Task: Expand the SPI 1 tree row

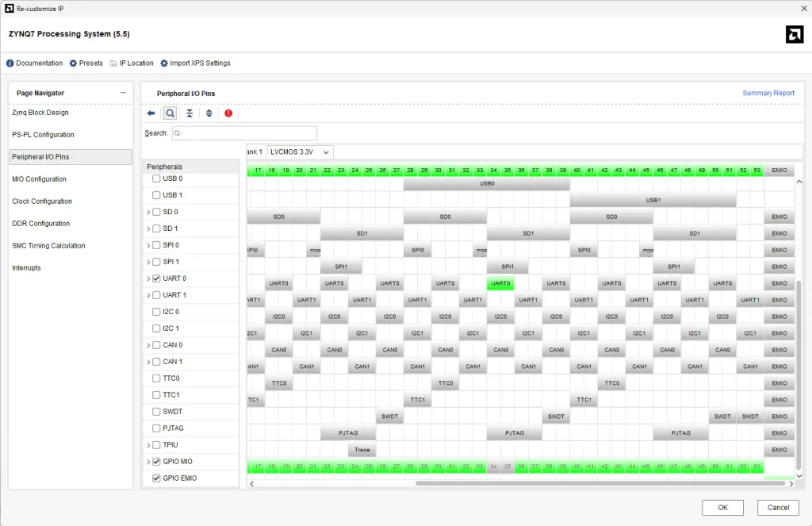Action: coord(148,263)
